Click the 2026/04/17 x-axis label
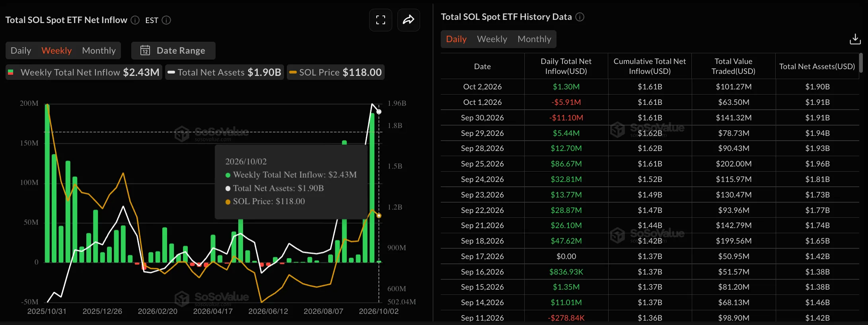The image size is (868, 325). (213, 311)
